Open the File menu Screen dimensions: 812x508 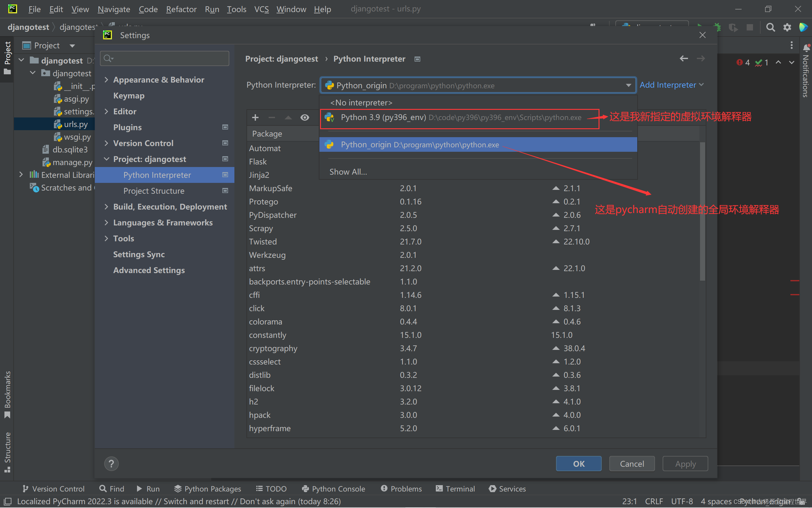35,9
